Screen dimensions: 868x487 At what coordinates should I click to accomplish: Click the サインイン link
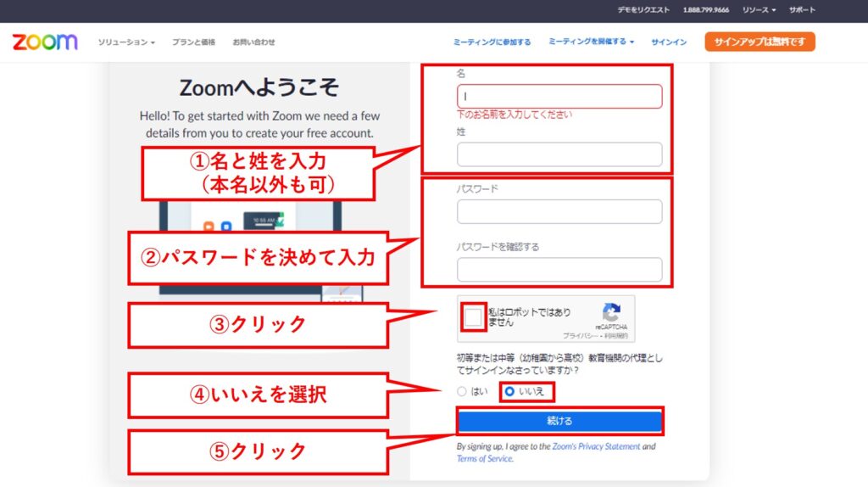click(669, 42)
